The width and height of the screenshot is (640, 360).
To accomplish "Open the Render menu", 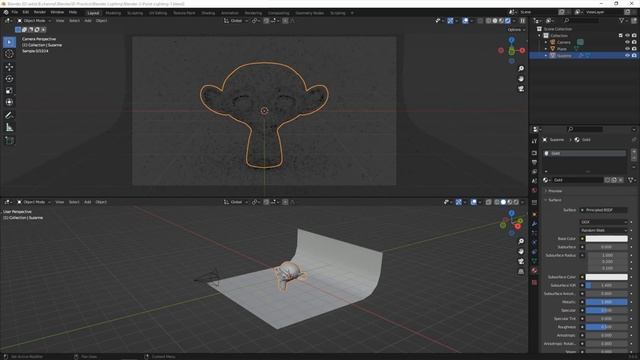I will pyautogui.click(x=40, y=12).
